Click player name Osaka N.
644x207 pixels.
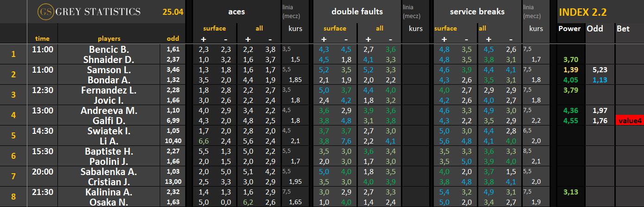[x=109, y=201]
